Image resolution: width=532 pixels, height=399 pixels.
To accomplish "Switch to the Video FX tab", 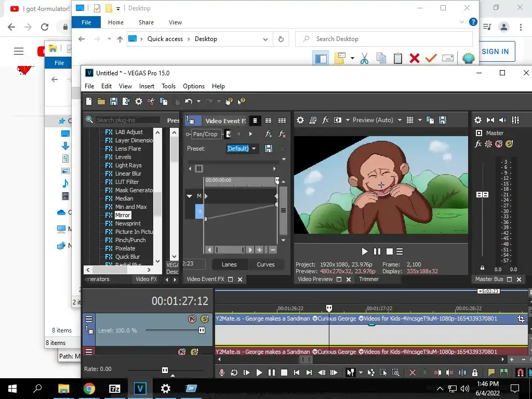I will pyautogui.click(x=146, y=279).
